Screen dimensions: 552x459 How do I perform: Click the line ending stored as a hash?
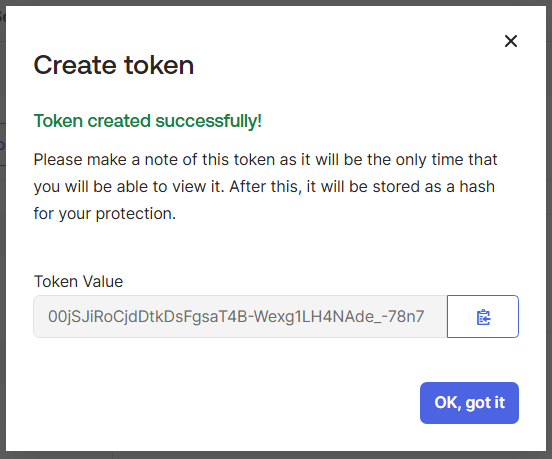tap(264, 187)
